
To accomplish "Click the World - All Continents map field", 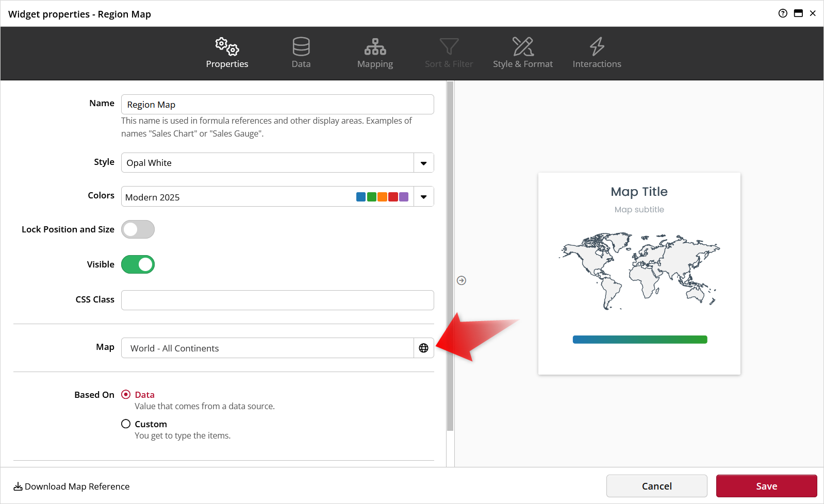I will (x=268, y=348).
